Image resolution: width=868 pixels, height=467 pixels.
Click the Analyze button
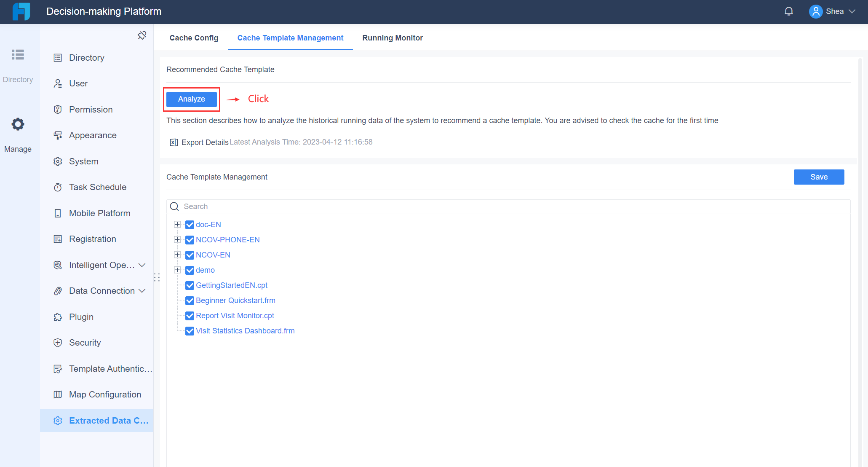191,99
